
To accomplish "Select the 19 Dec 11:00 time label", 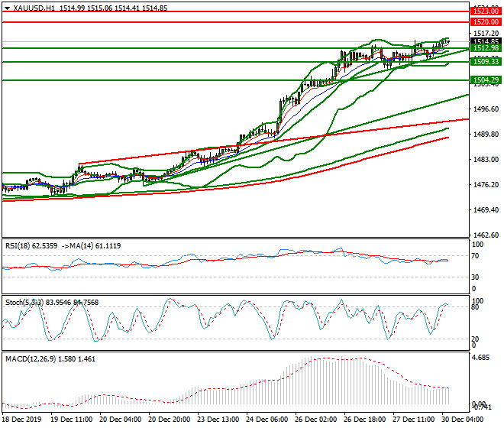I will tap(72, 420).
